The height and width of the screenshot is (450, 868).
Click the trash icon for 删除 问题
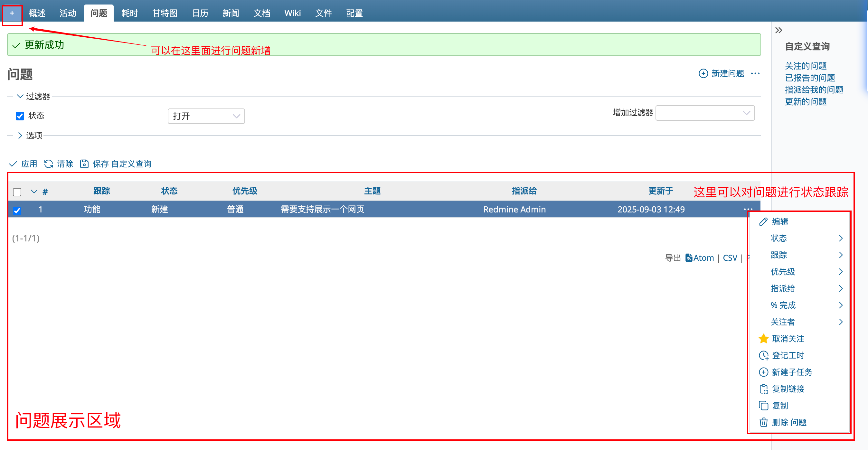click(763, 422)
